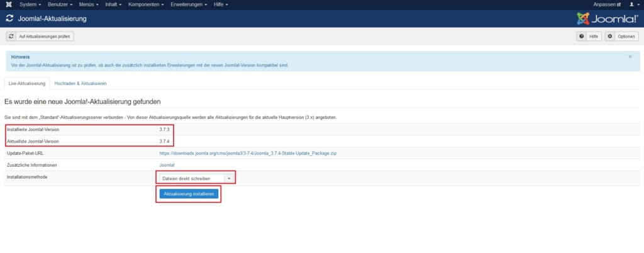Click the Installationsmethode label

pyautogui.click(x=26, y=177)
